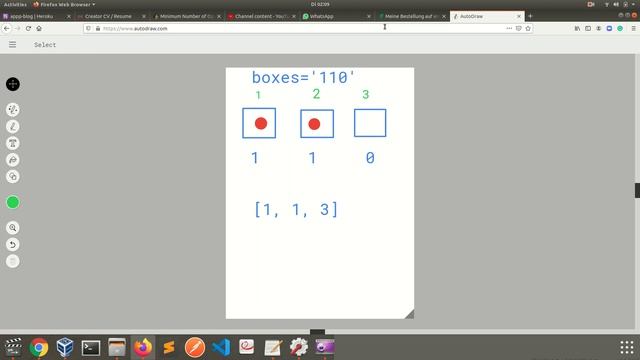Switch to the app-blog Heroku tab
Image resolution: width=640 pixels, height=360 pixels.
coord(36,16)
